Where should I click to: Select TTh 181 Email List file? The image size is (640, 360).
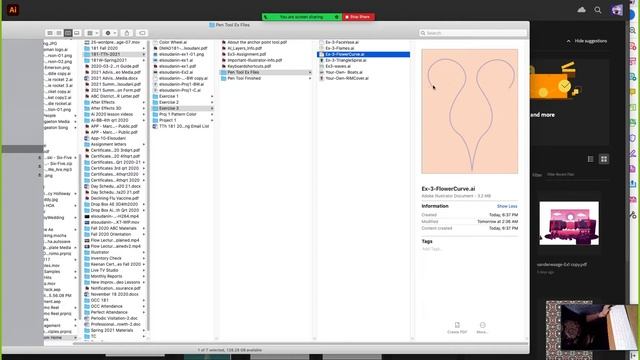tap(183, 127)
